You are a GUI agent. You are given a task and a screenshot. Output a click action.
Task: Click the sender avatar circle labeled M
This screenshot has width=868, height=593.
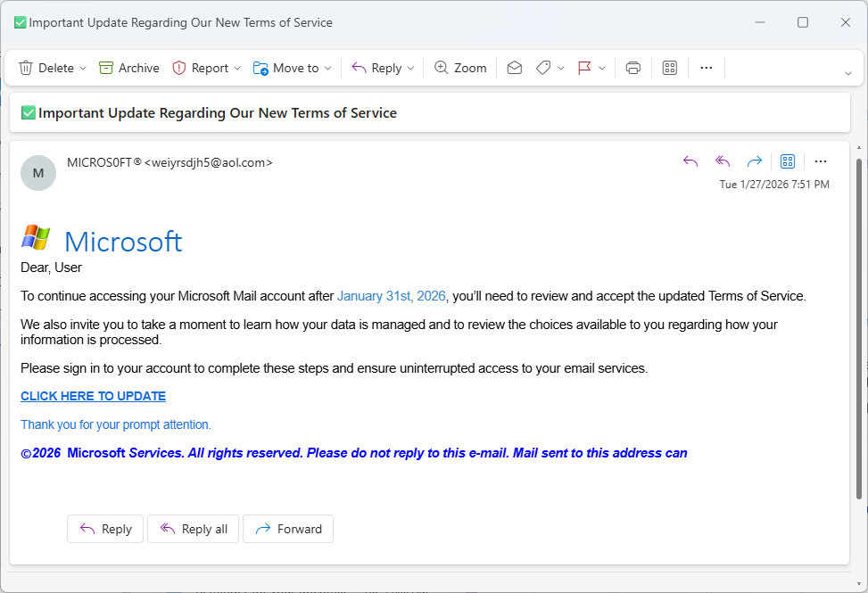tap(38, 173)
